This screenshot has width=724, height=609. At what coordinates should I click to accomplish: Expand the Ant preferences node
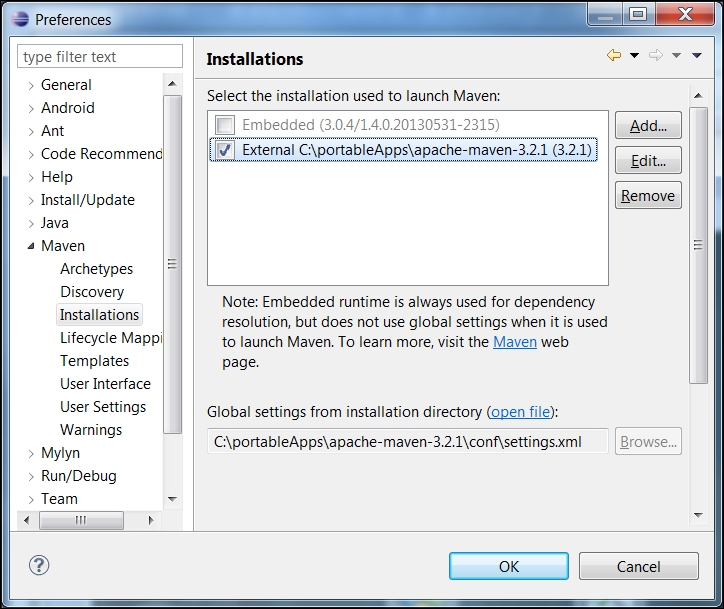31,132
